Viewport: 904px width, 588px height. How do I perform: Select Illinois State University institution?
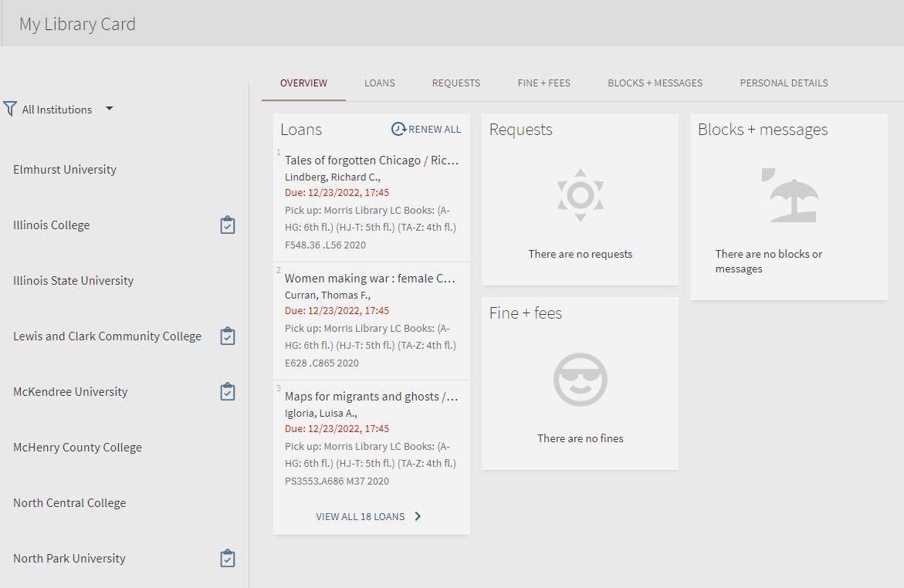(73, 281)
